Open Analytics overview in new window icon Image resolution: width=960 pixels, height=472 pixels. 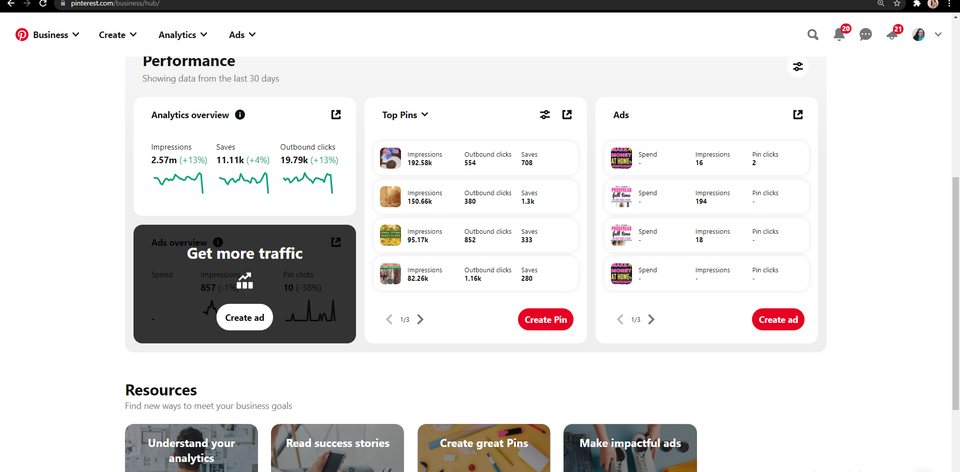click(336, 114)
